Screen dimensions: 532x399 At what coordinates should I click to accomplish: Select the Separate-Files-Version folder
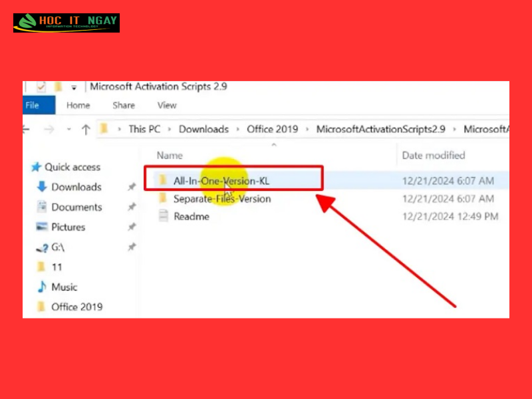click(222, 199)
